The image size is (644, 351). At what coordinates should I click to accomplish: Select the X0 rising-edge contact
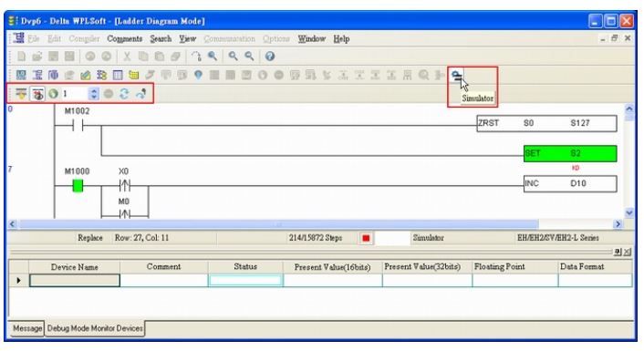pos(124,186)
